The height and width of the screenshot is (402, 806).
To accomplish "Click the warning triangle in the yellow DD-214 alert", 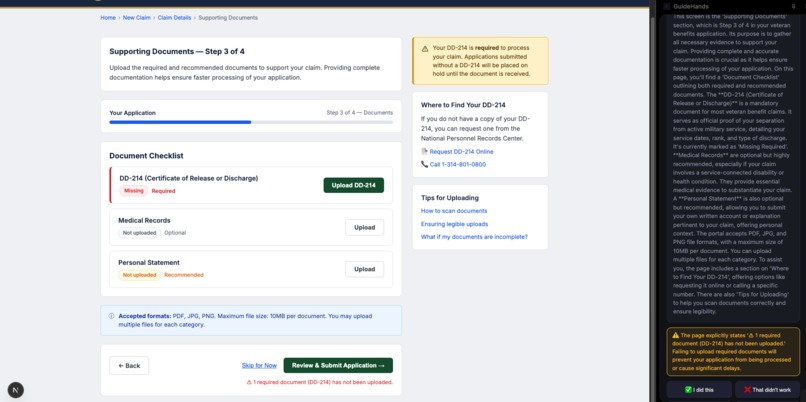I will click(425, 49).
